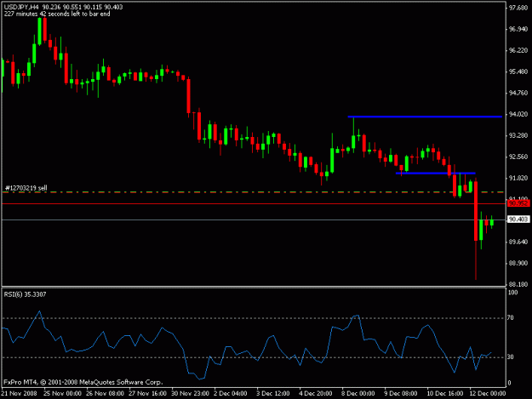Click the 21 Nov 2008 date label
The width and height of the screenshot is (532, 399).
[19, 393]
